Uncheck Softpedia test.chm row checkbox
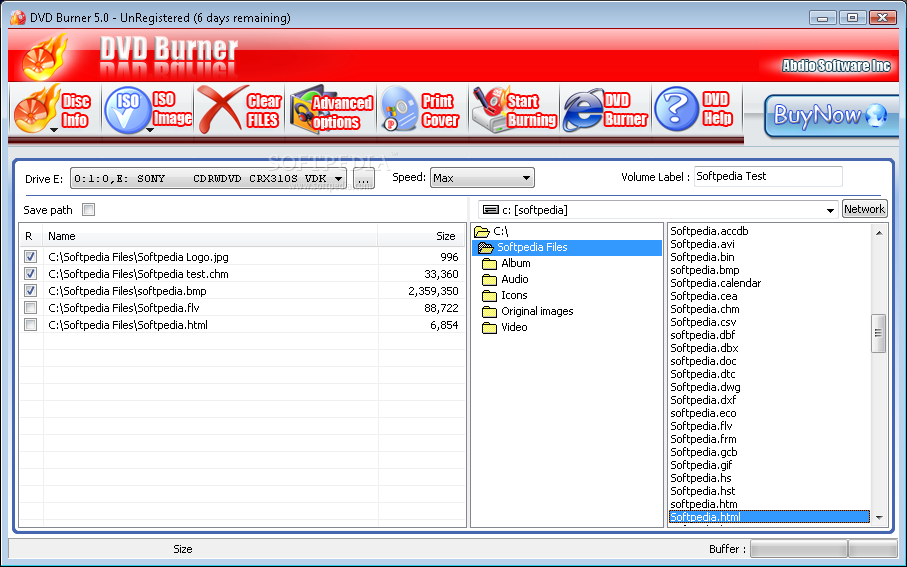The image size is (907, 567). pyautogui.click(x=31, y=273)
